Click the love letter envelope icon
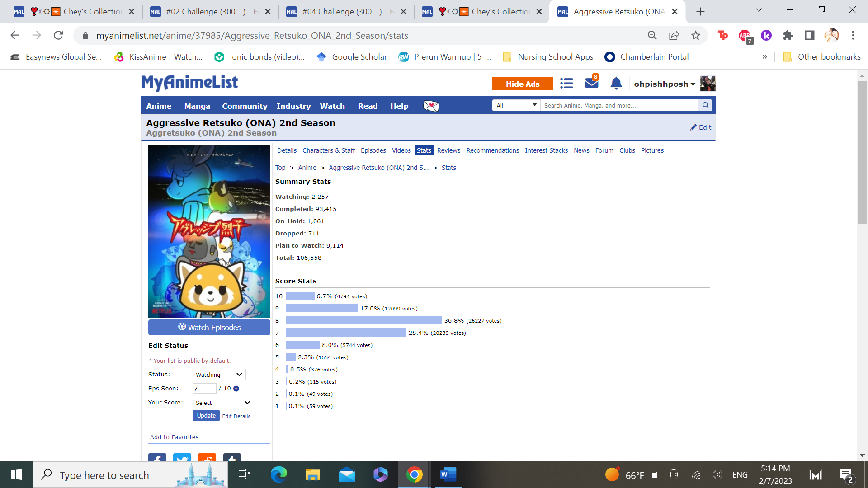 (431, 106)
